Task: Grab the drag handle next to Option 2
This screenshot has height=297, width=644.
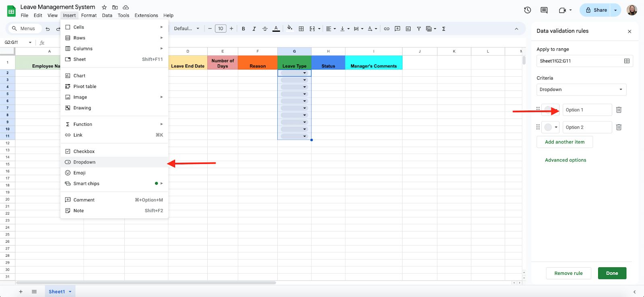Action: (x=538, y=127)
